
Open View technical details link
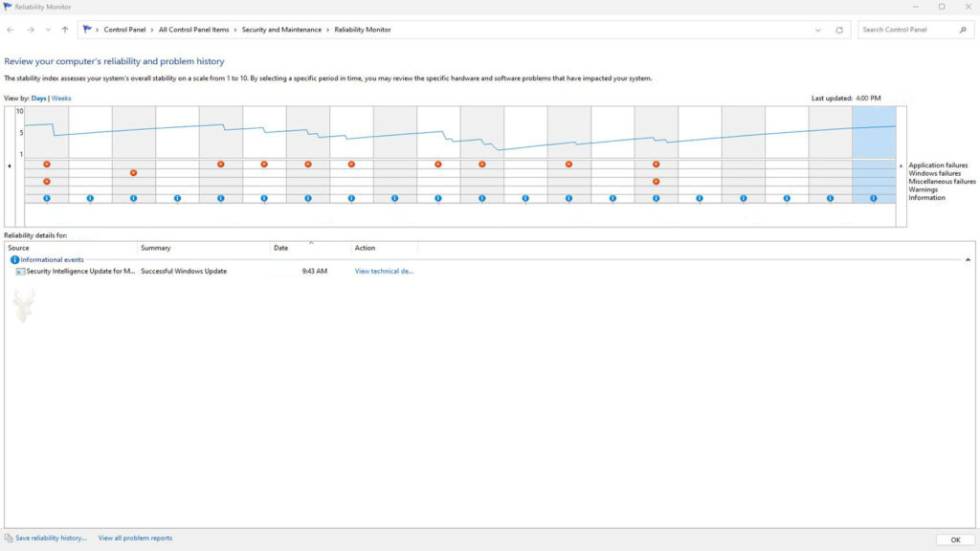[x=384, y=271]
